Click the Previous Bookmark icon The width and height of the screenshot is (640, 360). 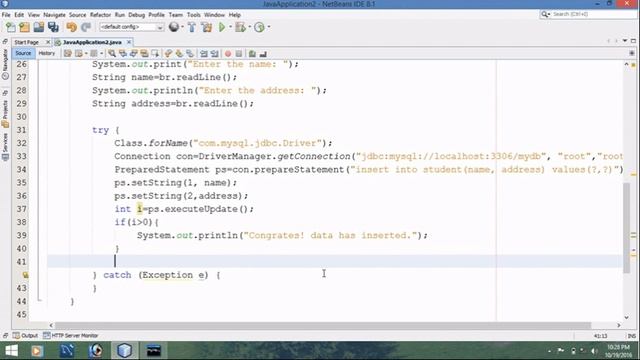coord(168,53)
